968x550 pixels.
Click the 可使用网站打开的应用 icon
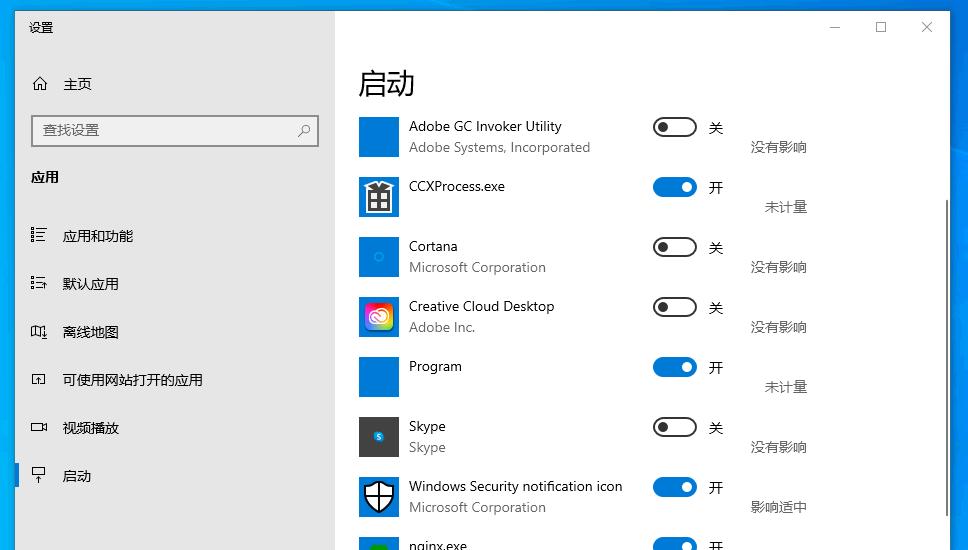(38, 380)
